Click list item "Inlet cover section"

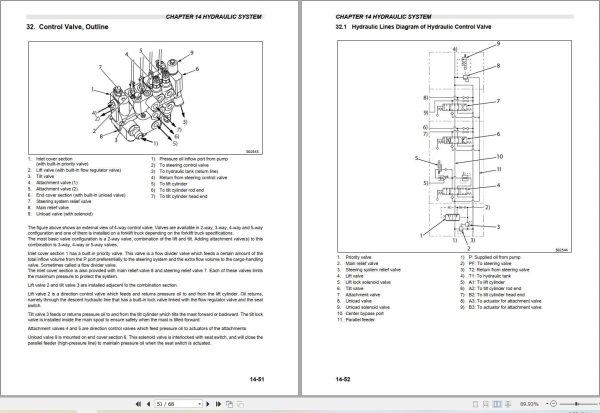pos(54,159)
